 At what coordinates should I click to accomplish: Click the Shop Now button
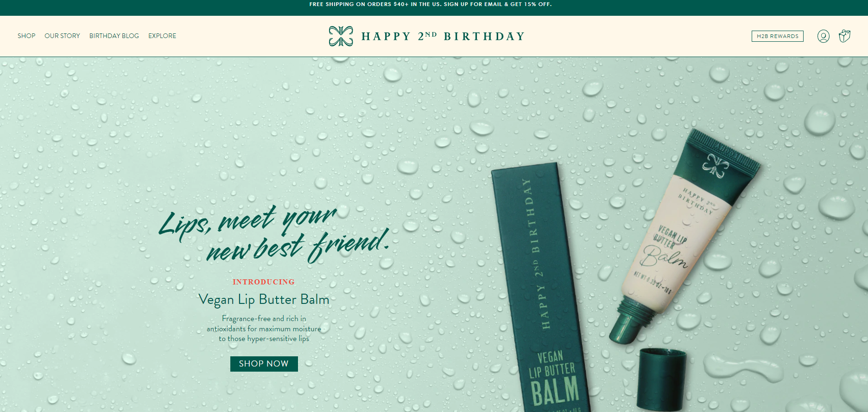click(x=264, y=364)
